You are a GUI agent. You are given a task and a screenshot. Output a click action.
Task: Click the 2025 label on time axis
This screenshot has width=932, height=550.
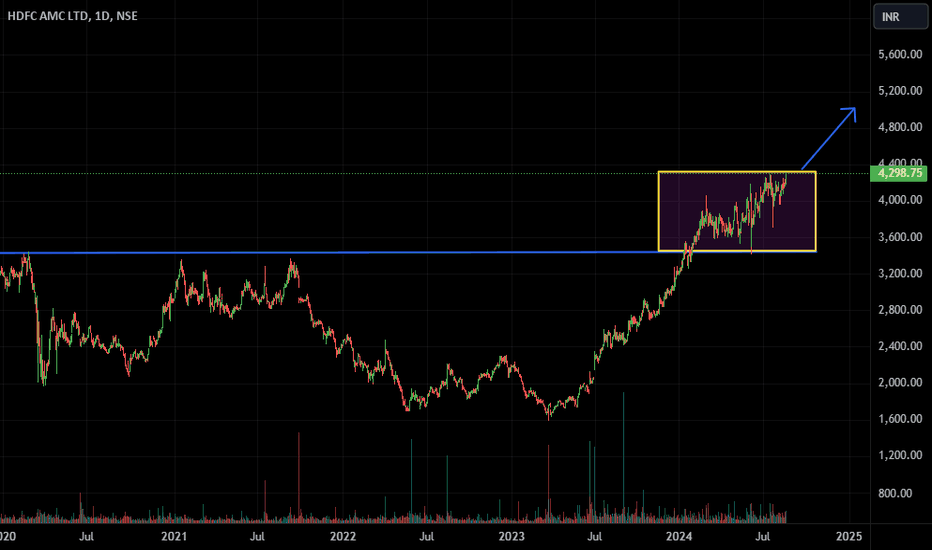coord(848,536)
